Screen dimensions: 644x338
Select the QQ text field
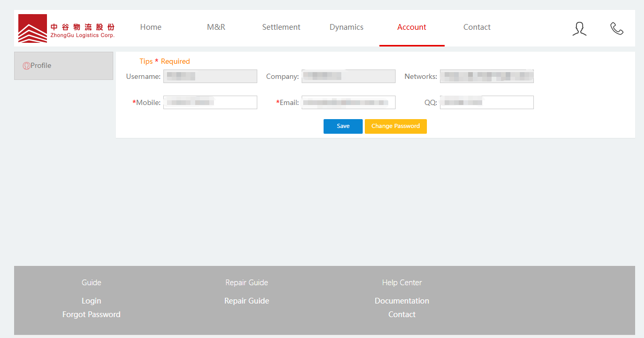point(486,102)
